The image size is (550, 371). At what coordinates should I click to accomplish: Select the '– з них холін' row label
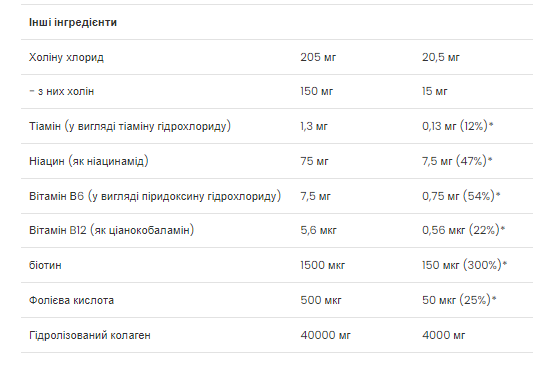pos(61,92)
